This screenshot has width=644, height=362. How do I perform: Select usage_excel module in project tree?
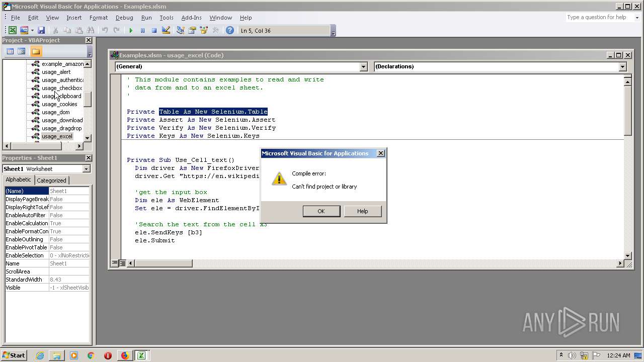point(57,136)
